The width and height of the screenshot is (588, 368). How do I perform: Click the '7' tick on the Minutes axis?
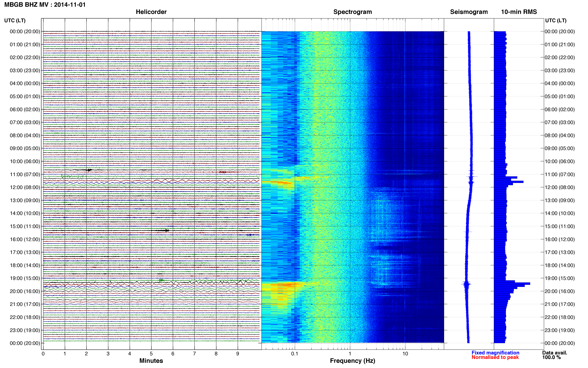(195, 354)
